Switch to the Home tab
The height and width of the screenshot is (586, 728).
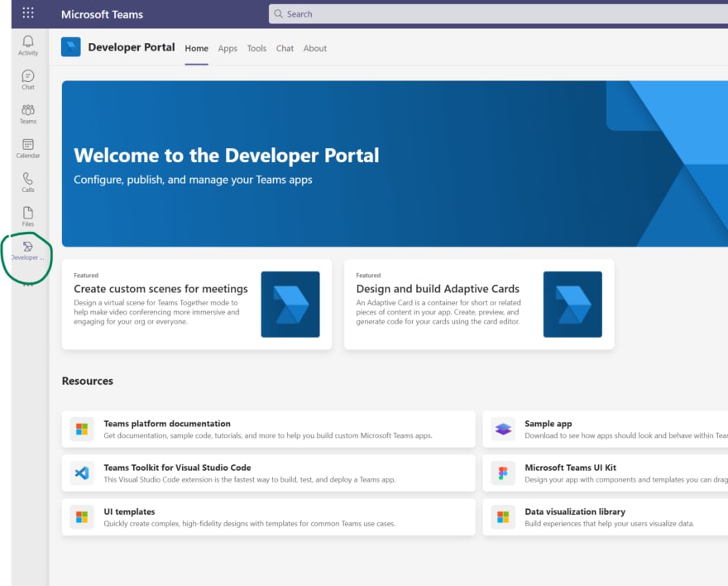click(x=196, y=48)
